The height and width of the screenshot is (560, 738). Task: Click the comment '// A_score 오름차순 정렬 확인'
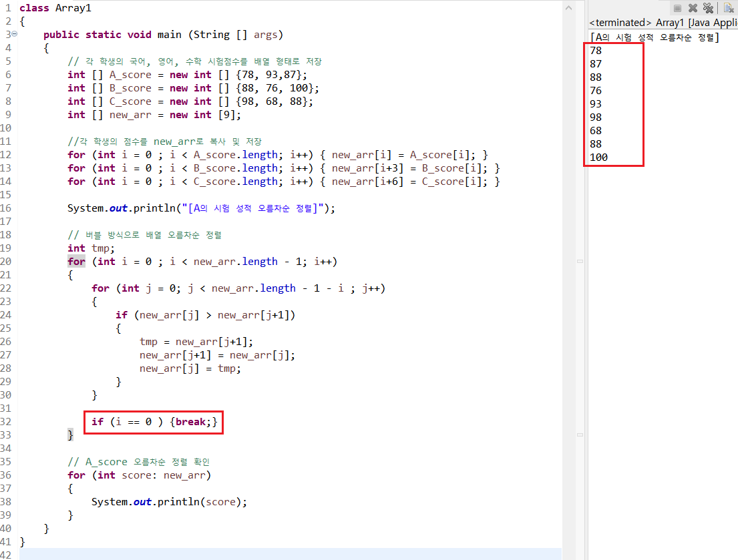(x=138, y=462)
